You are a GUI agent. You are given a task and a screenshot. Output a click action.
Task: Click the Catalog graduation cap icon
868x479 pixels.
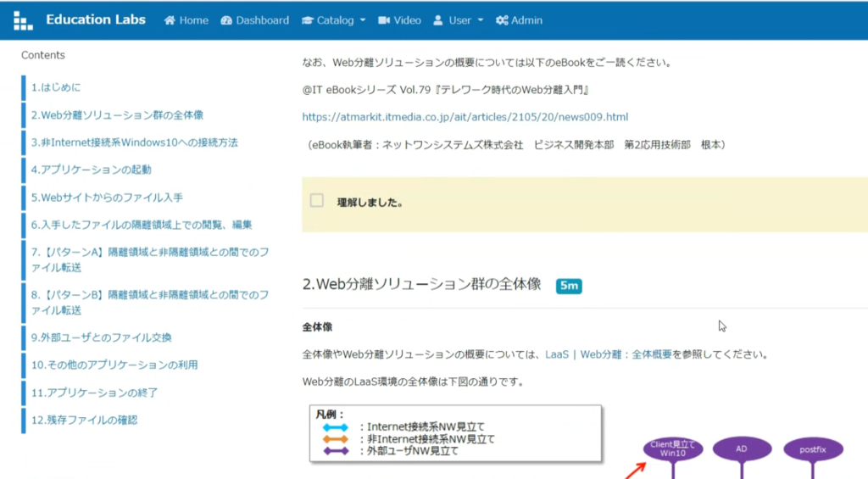(x=307, y=20)
